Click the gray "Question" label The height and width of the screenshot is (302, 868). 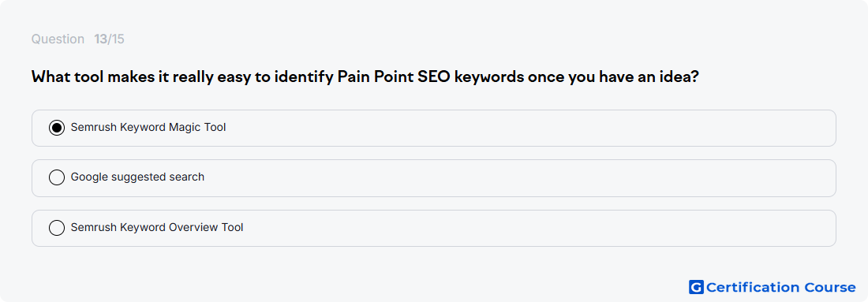58,39
